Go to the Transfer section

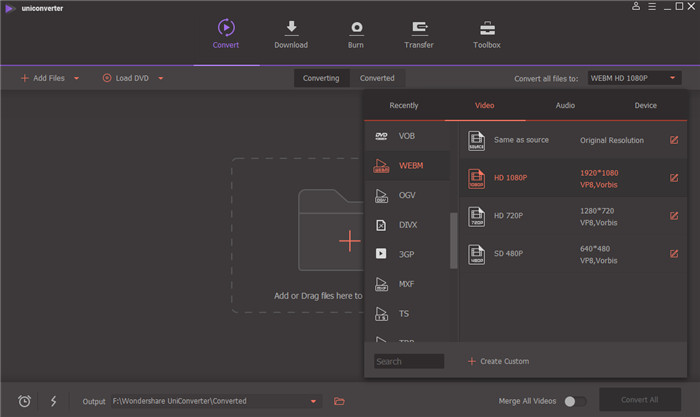(x=420, y=28)
